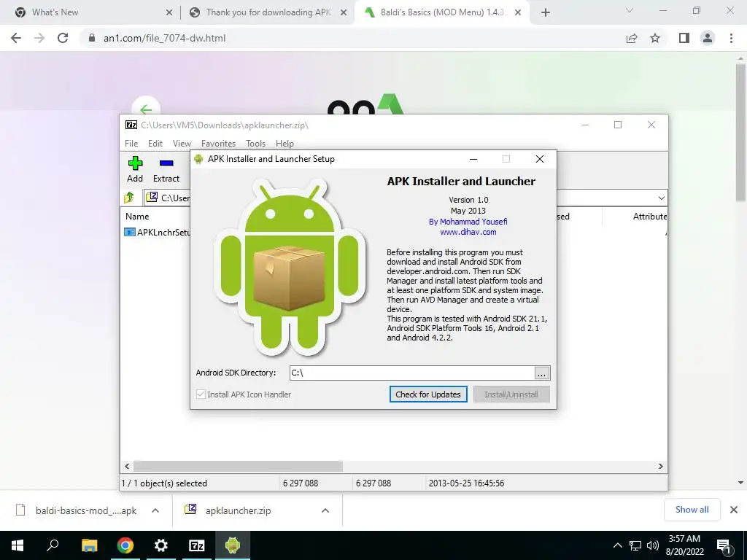Open apklauncher.zip download item
Image resolution: width=747 pixels, height=560 pixels.
228,510
